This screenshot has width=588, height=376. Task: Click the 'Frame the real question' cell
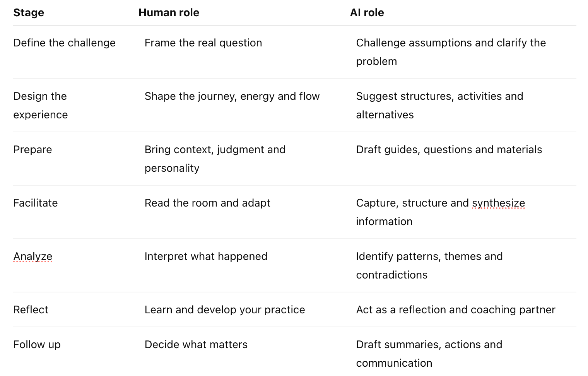point(203,43)
